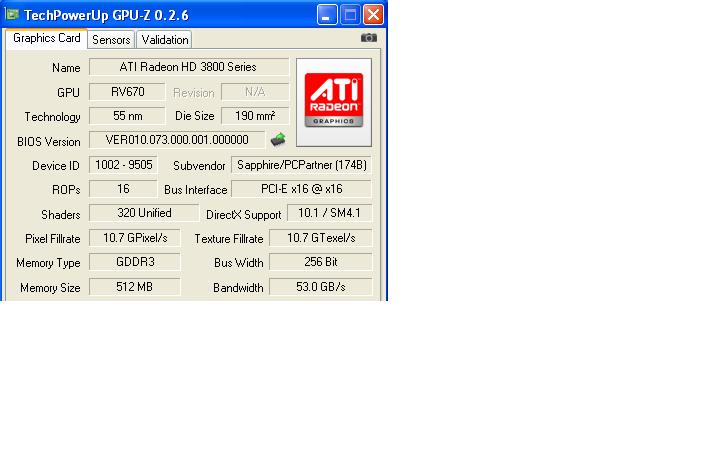Click the GPU-Z title bar app icon
The width and height of the screenshot is (720, 450).
click(x=12, y=14)
